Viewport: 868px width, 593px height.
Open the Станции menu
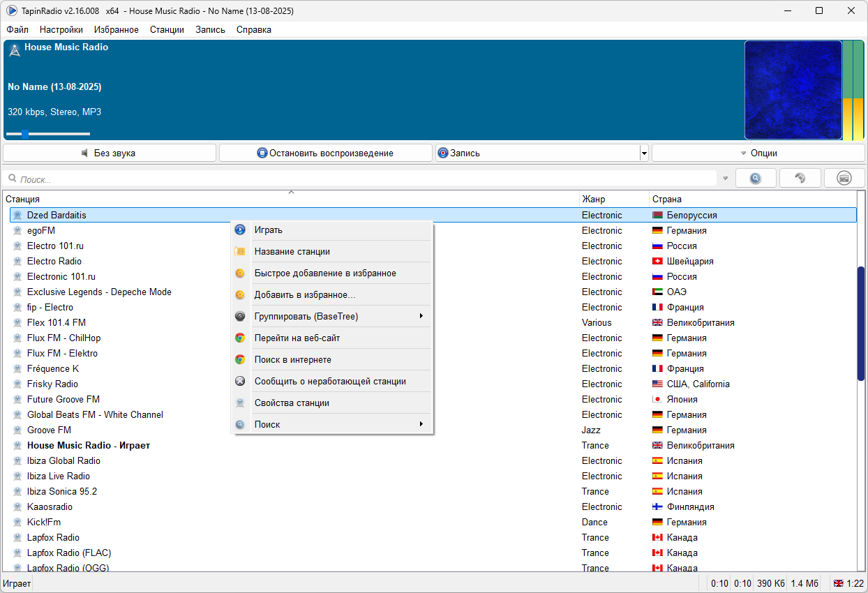pos(167,29)
